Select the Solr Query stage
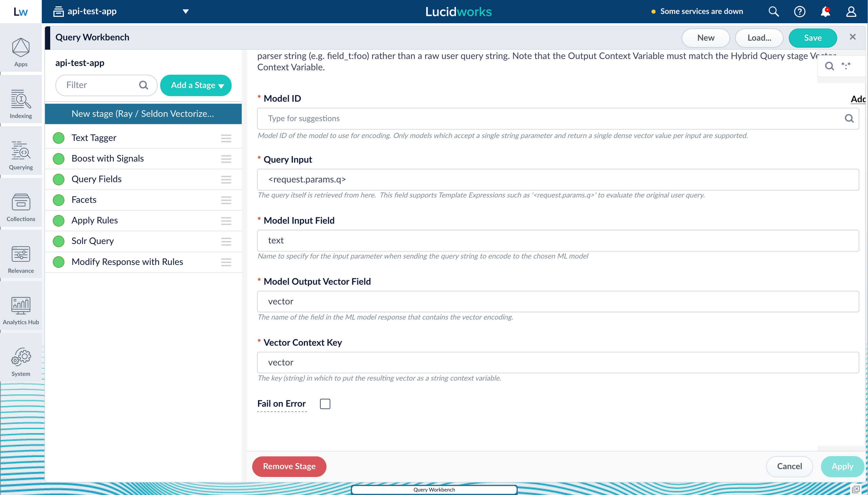Viewport: 868px width, 495px height. (x=143, y=241)
